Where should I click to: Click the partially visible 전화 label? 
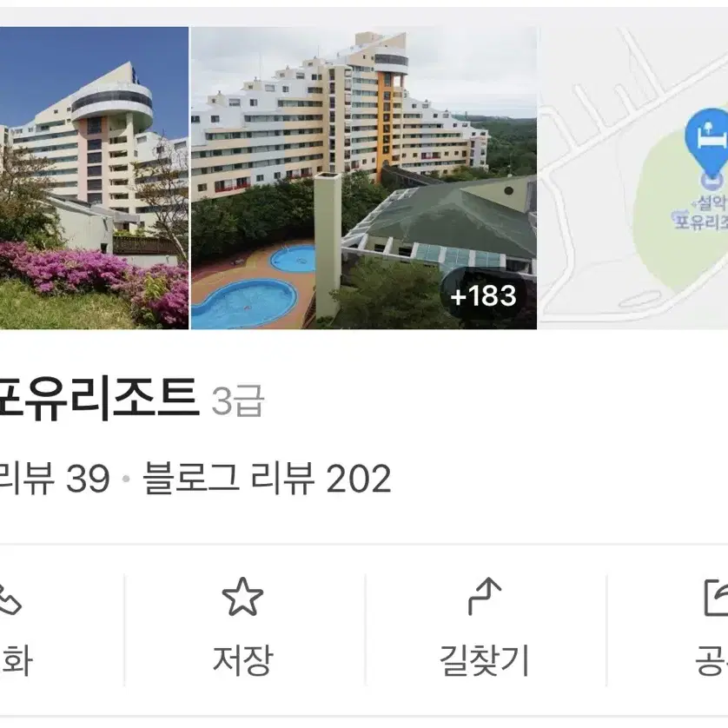point(16,659)
